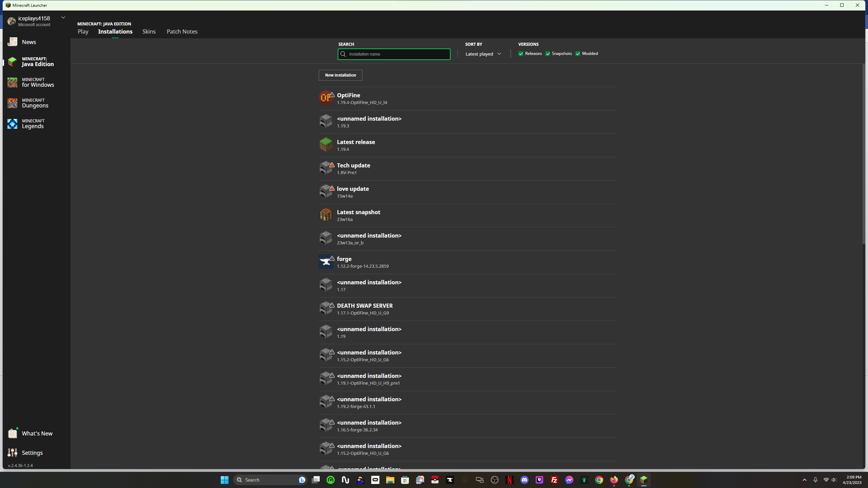The image size is (868, 488).
Task: Click Latest snapshot crafting table icon
Action: (x=325, y=215)
